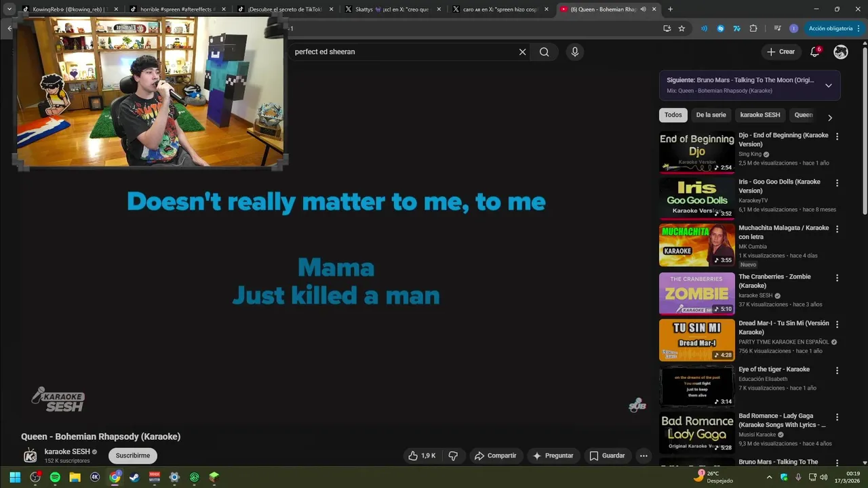Dislike the video with thumbs-down
Screen dimensions: 868x488
[x=454, y=455]
